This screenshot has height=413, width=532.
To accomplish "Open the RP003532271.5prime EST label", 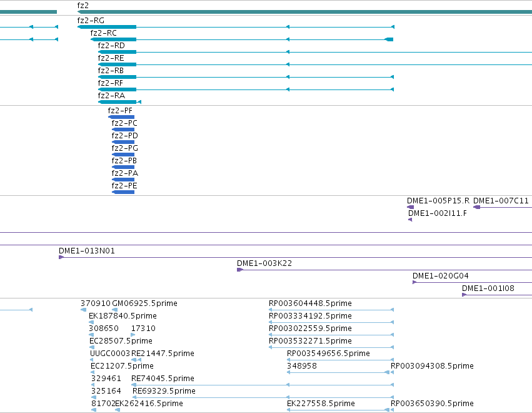I will (311, 341).
